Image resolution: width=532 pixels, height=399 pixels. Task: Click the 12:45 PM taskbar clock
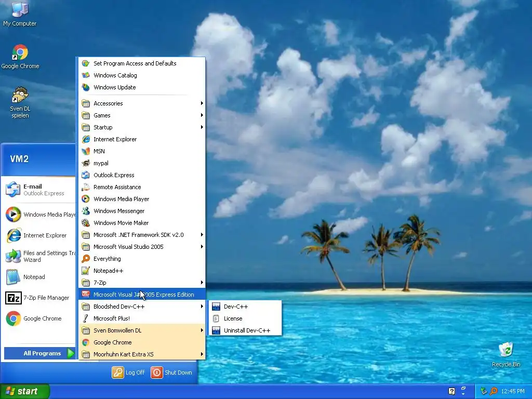513,391
